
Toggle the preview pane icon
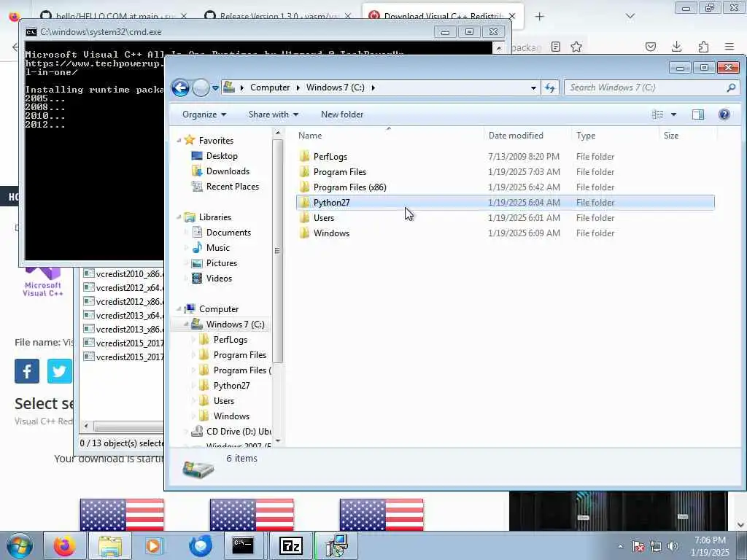698,114
